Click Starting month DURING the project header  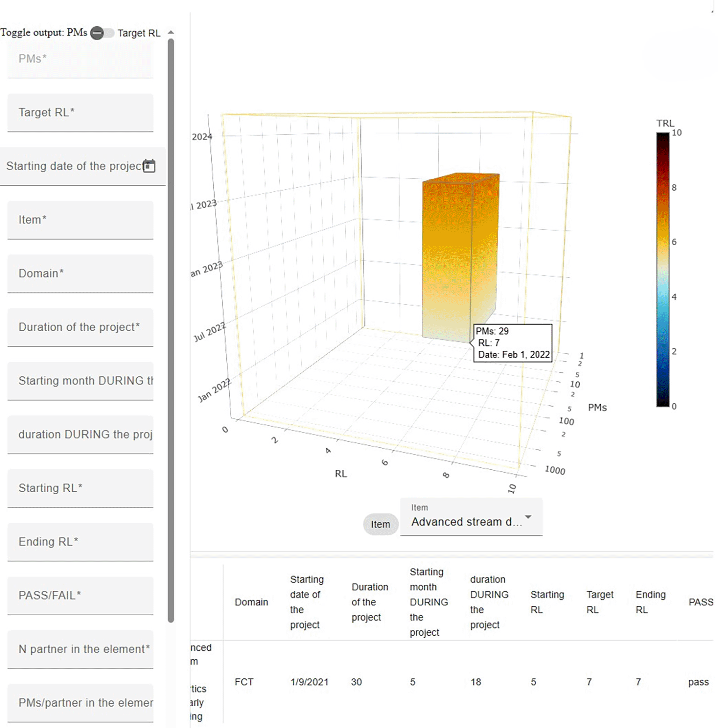tap(428, 602)
